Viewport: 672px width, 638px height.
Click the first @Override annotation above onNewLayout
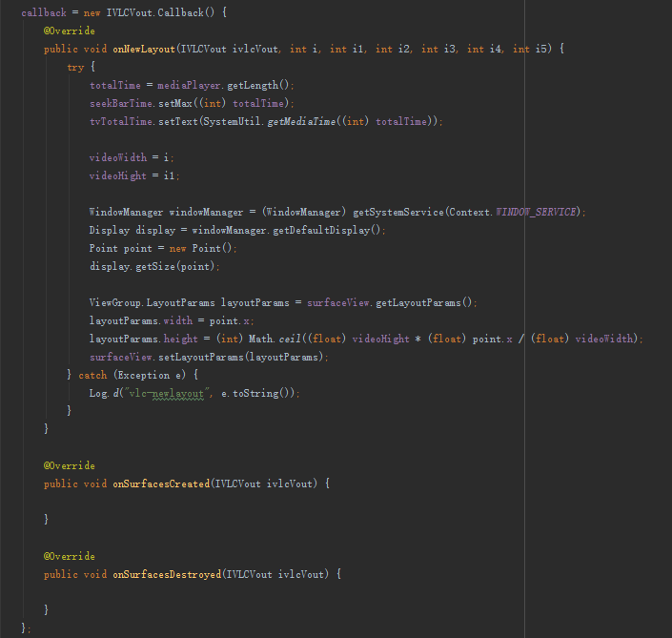pos(69,31)
